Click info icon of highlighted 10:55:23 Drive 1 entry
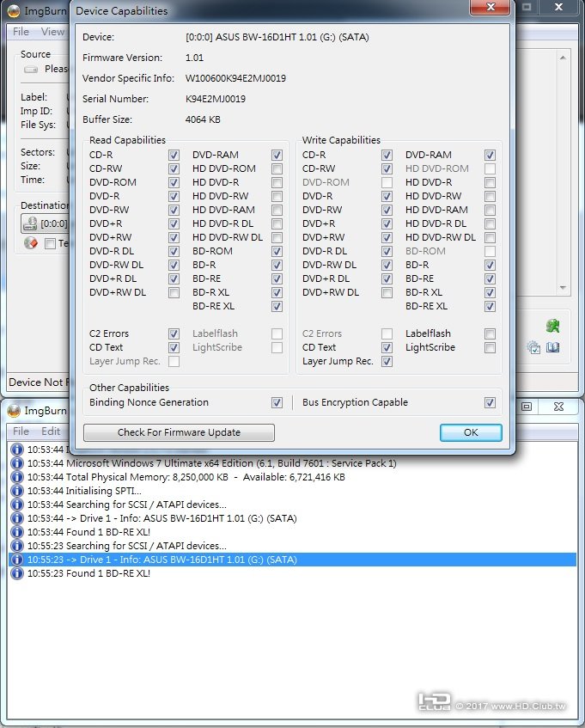This screenshot has width=585, height=728. coord(16,560)
